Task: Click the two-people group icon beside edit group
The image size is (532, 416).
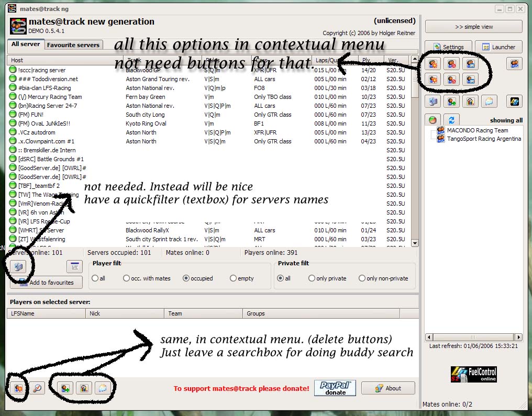Action: tap(514, 64)
